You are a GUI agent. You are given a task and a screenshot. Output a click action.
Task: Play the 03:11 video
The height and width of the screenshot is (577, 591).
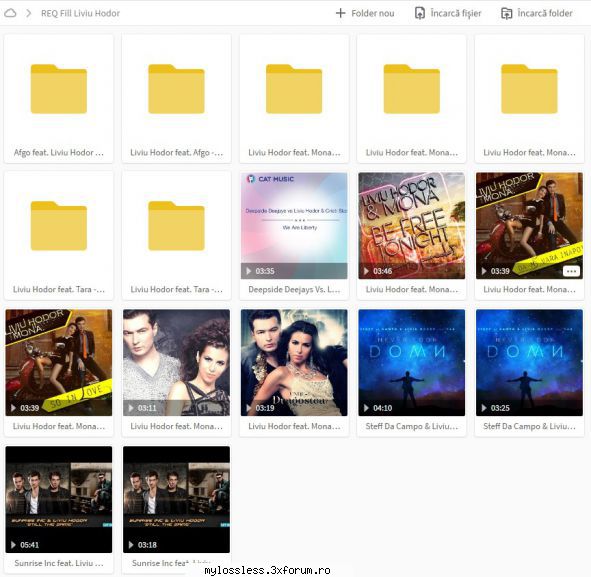tap(131, 408)
